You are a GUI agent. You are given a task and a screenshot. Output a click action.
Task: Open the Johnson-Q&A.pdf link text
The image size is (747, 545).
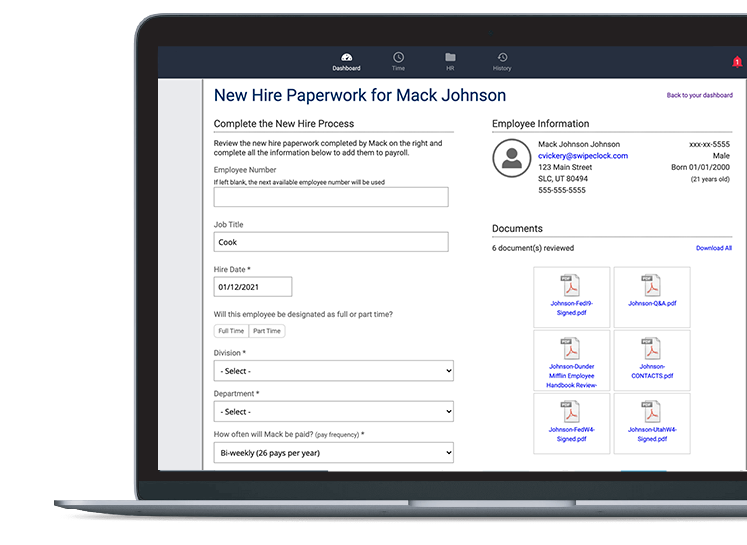tap(652, 303)
